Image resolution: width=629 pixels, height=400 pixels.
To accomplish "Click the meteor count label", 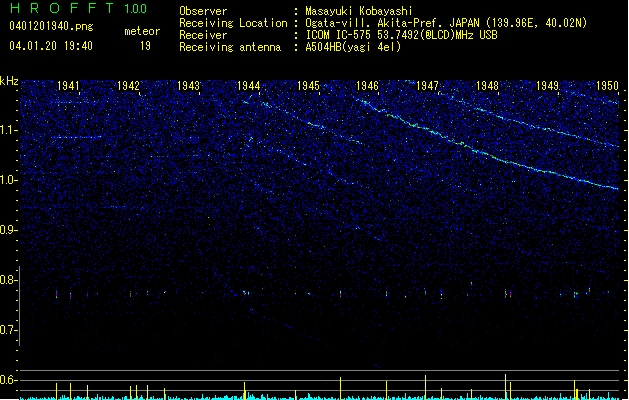I will pos(142,31).
